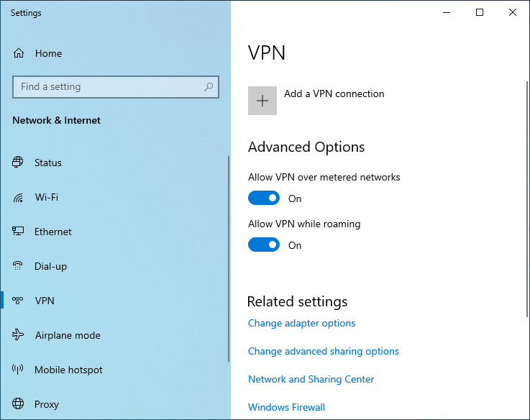This screenshot has width=530, height=420.
Task: Click the Home icon in sidebar
Action: point(19,53)
